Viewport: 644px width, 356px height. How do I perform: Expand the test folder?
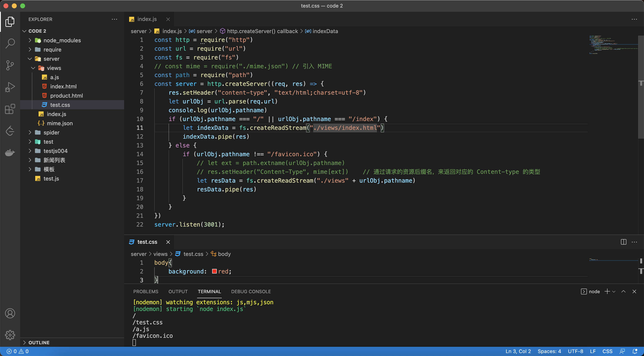click(x=30, y=142)
